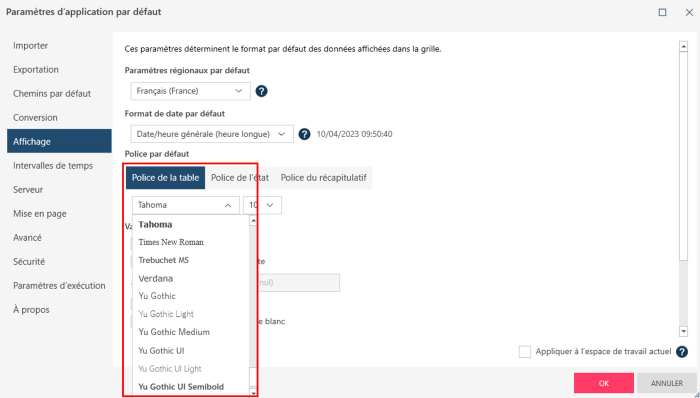This screenshot has width=700, height=398.
Task: Click the font list scrollbar down arrow
Action: [x=253, y=393]
